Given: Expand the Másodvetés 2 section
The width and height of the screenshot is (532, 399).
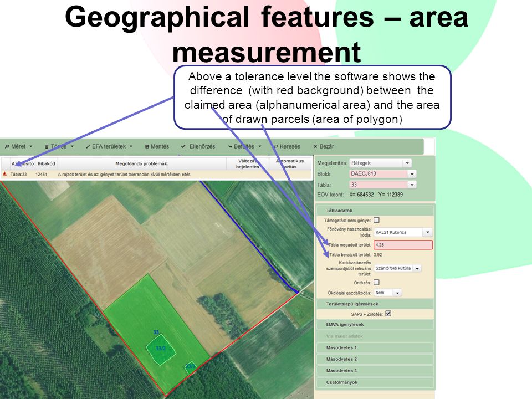Looking at the screenshot, I should [375, 359].
